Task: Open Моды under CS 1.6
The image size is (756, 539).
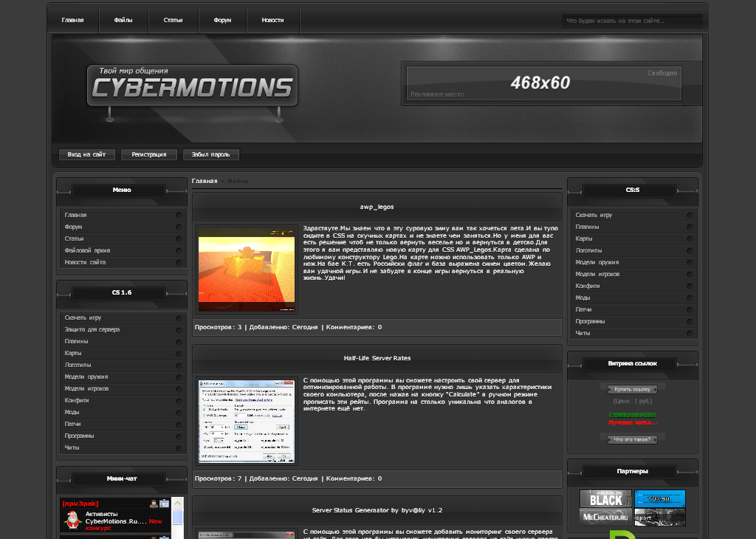Action: [122, 412]
